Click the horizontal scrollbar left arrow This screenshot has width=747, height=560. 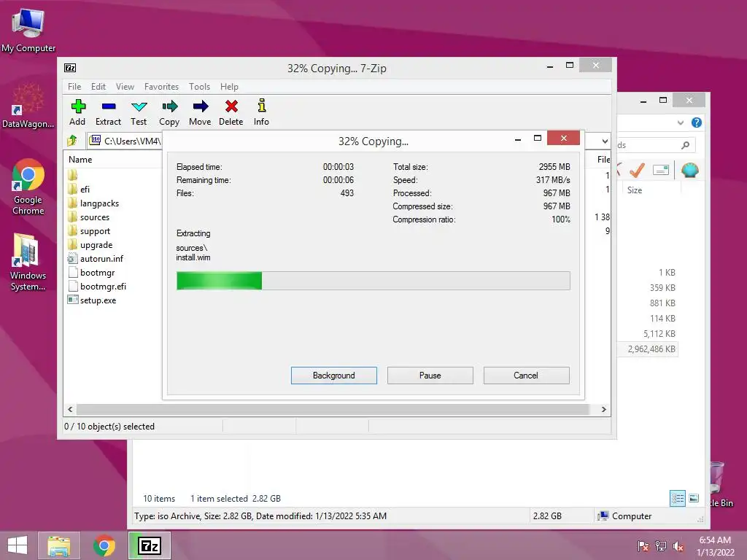click(70, 410)
